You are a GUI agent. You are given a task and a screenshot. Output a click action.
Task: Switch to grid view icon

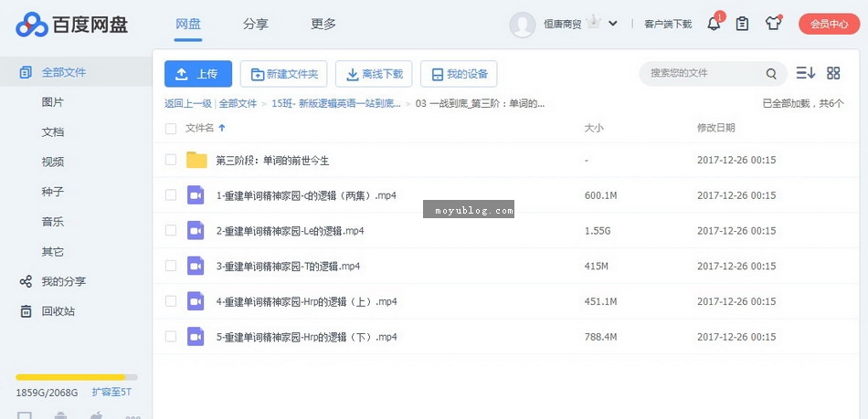pyautogui.click(x=833, y=73)
